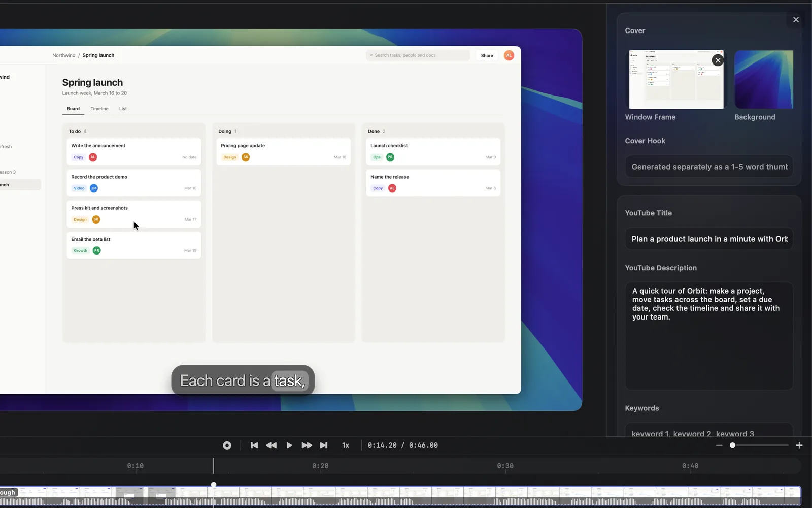
Task: Click the record button in playback bar
Action: click(x=227, y=446)
